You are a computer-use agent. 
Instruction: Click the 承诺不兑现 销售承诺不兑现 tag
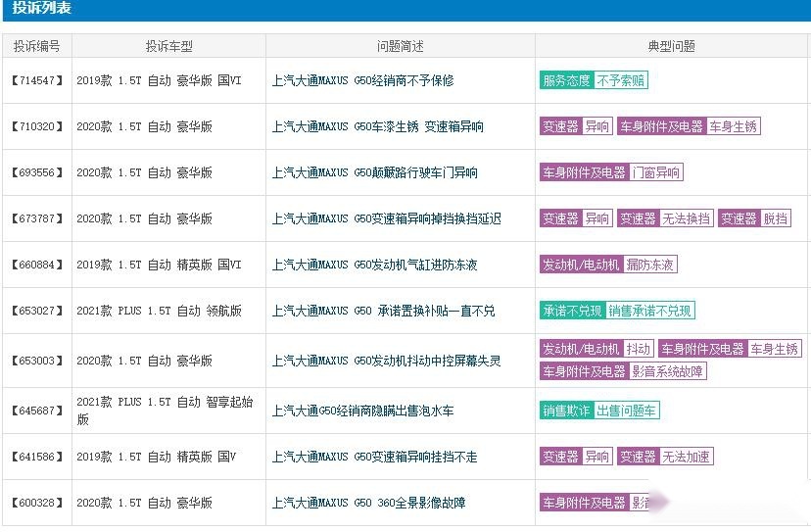click(617, 311)
